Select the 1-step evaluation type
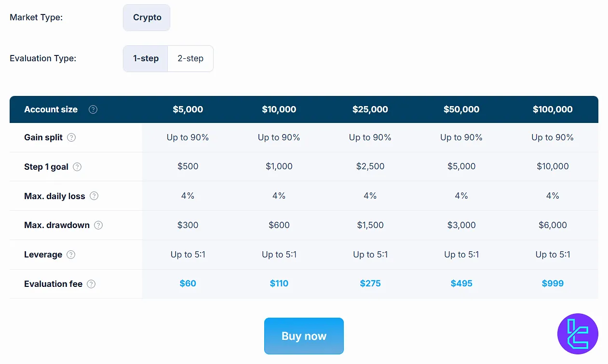Viewport: 608px width, 364px height. (146, 58)
